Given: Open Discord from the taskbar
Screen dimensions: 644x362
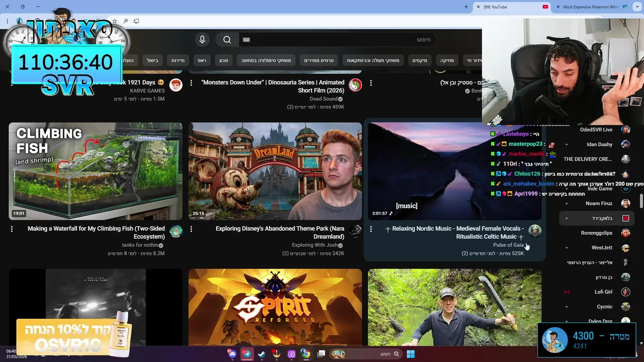Looking at the screenshot, I should [232, 354].
